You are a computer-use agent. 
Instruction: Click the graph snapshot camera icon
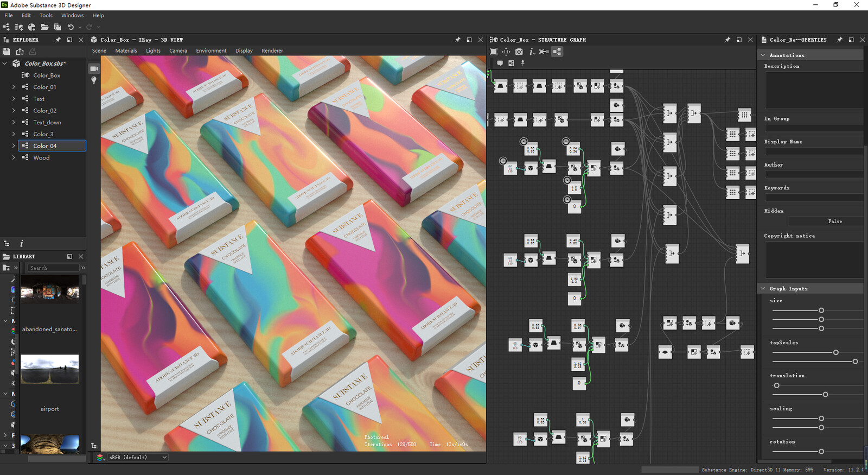click(x=519, y=52)
